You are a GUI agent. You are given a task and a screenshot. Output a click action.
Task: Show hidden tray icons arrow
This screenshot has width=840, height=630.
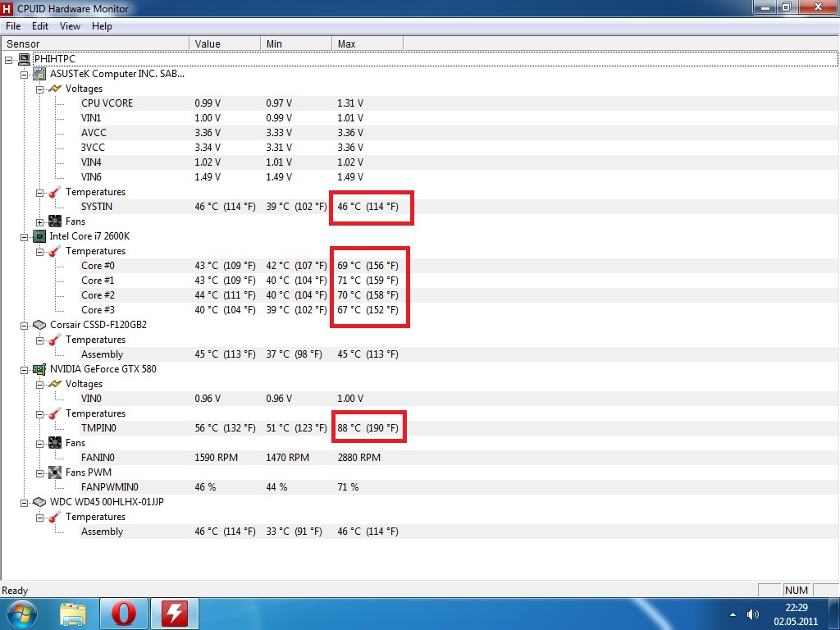pyautogui.click(x=733, y=614)
